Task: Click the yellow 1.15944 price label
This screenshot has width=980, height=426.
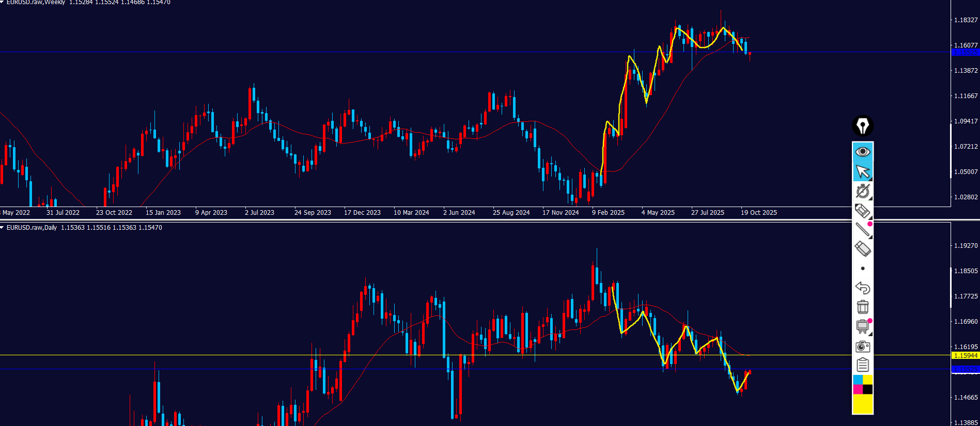Action: [965, 356]
